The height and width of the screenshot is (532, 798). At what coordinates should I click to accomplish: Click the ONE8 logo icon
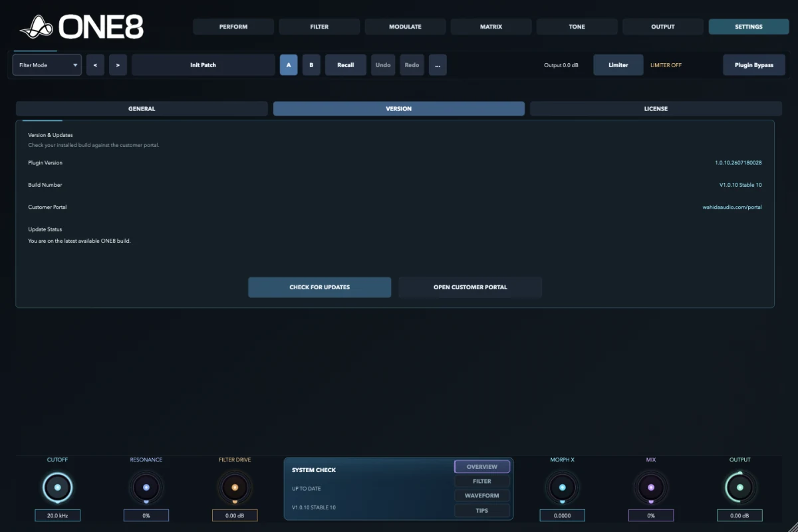coord(37,27)
